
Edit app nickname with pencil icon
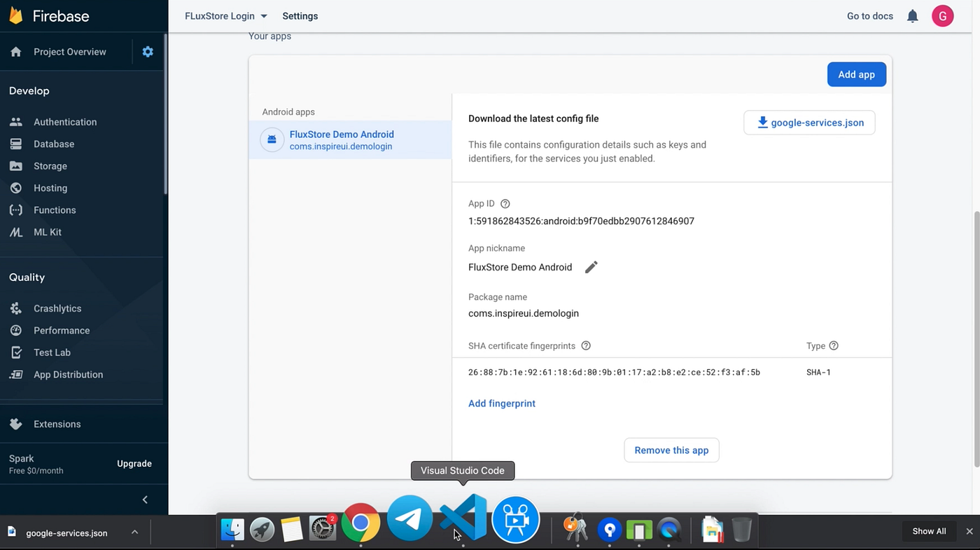591,267
